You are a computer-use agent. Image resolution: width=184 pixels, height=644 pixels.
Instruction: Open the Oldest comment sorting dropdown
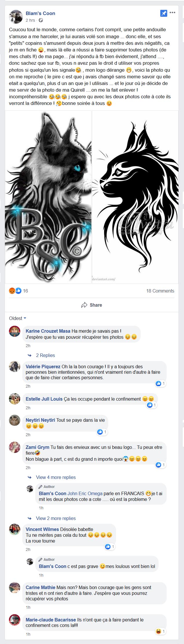coord(18,318)
